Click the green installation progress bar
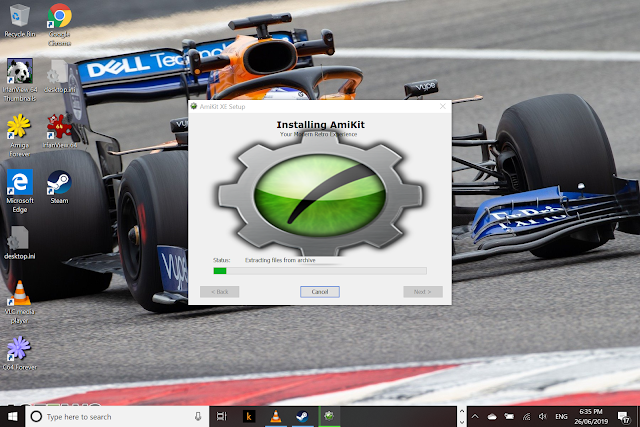640x427 pixels. pyautogui.click(x=320, y=271)
